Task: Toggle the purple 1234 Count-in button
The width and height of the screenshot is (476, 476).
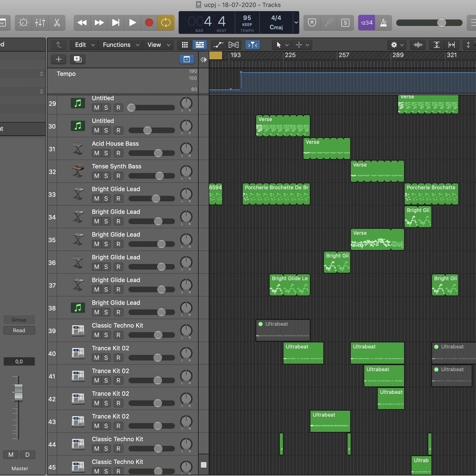Action: [367, 23]
